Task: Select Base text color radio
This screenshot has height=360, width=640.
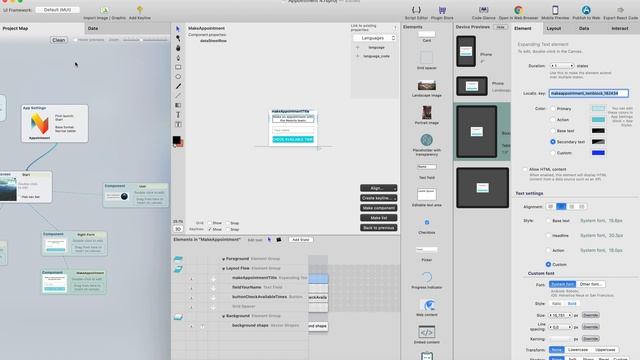Action: 553,131
